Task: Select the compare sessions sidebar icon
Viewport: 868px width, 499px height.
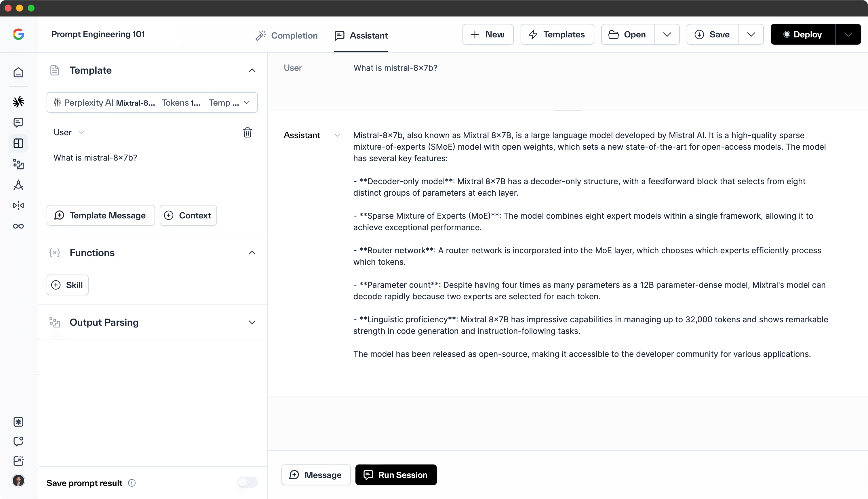Action: (18, 206)
